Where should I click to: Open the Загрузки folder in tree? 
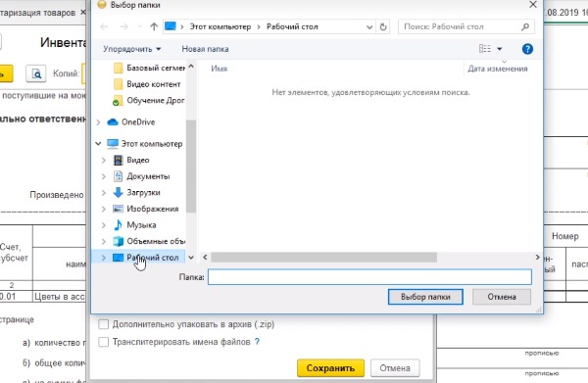pyautogui.click(x=143, y=193)
